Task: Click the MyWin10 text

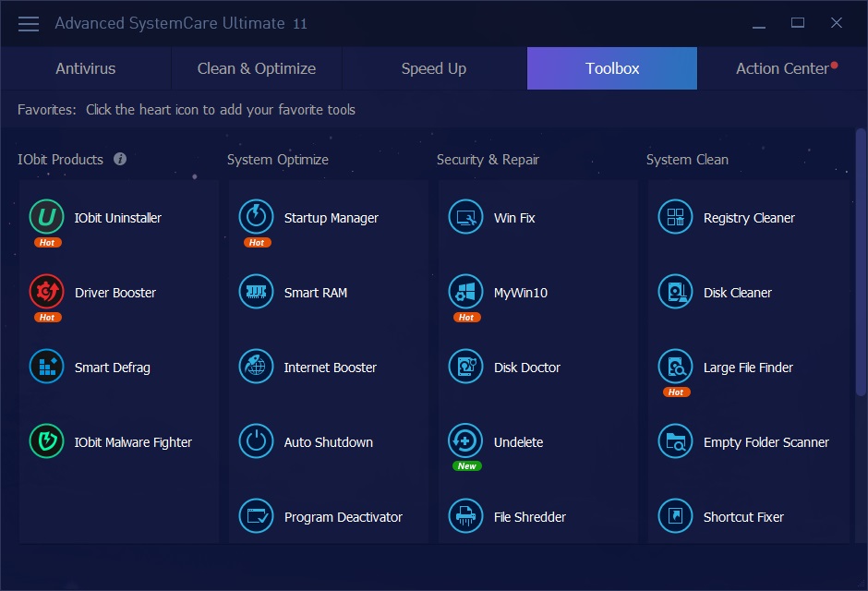Action: [521, 294]
